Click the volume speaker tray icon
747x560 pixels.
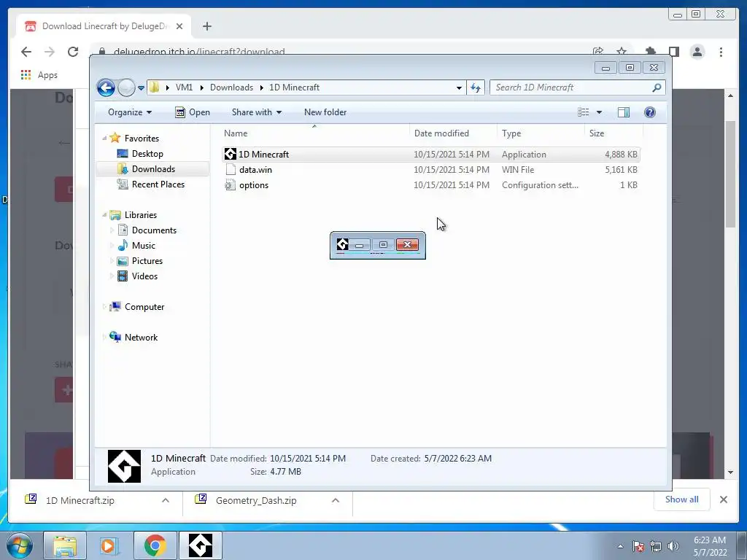coord(673,547)
